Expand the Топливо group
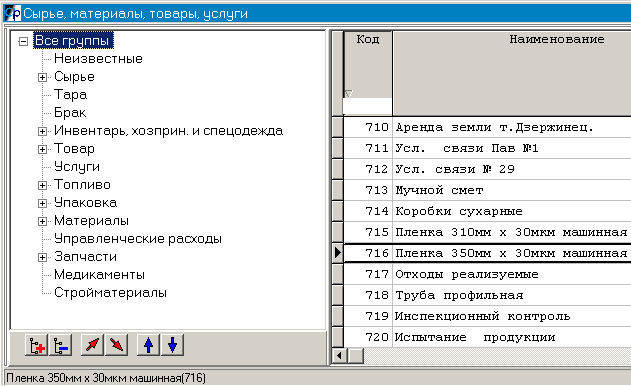631x386 pixels. 42,185
